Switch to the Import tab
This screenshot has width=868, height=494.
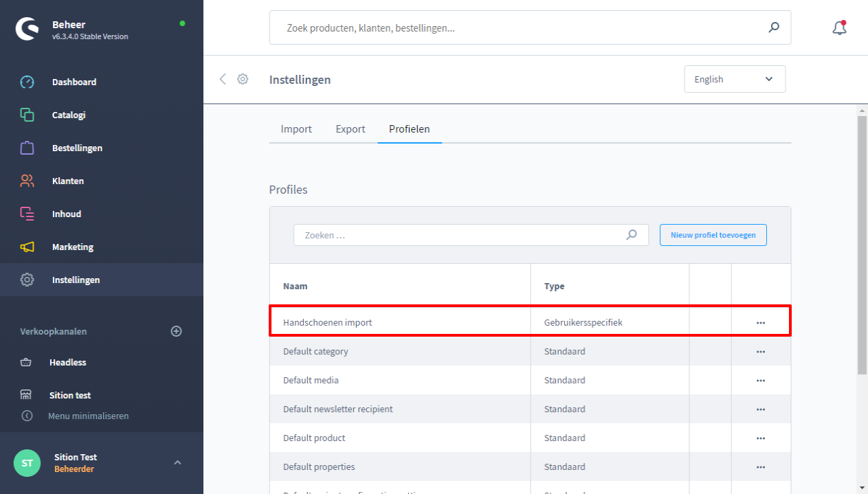coord(296,129)
